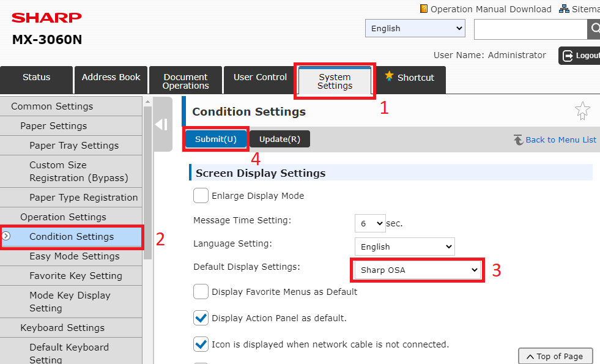This screenshot has width=600, height=364.
Task: Click the Logout button
Action: (580, 56)
